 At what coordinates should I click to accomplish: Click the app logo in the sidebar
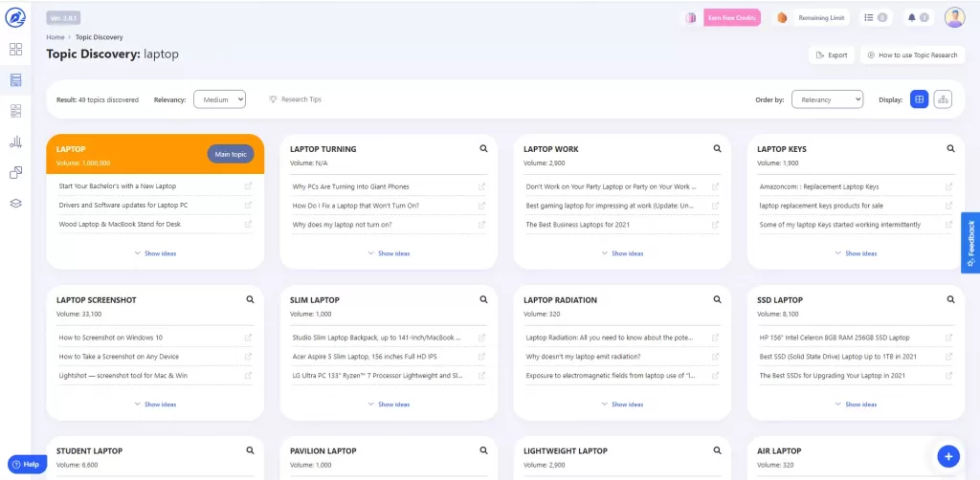pyautogui.click(x=15, y=17)
